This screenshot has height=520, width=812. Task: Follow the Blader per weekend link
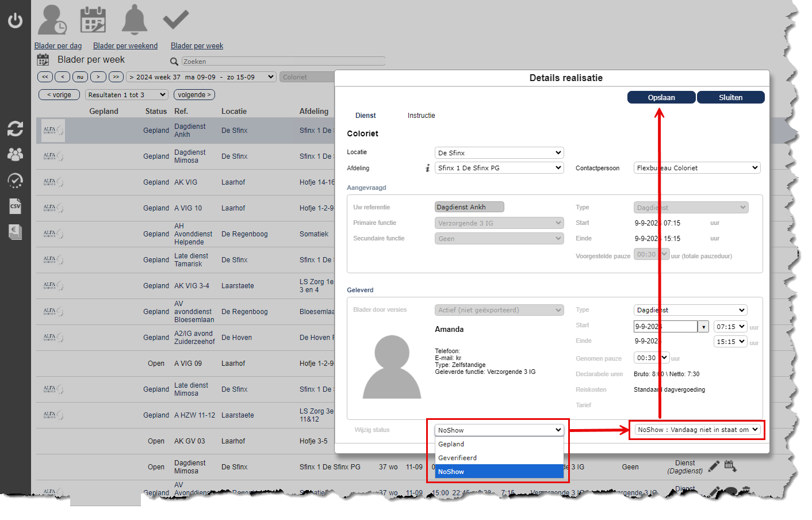point(125,46)
